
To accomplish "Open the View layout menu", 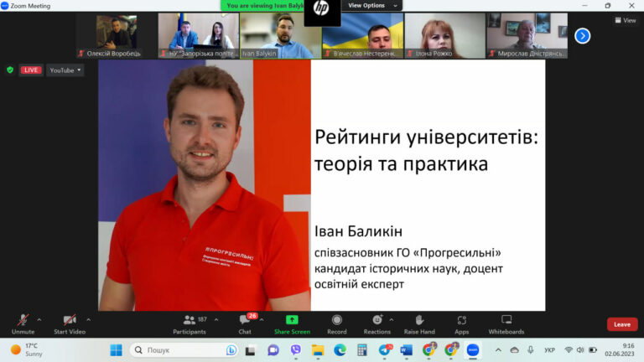I will (x=625, y=20).
